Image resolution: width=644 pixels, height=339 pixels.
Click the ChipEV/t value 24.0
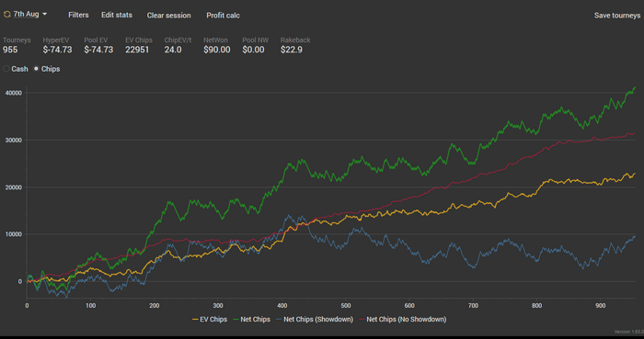(x=173, y=50)
